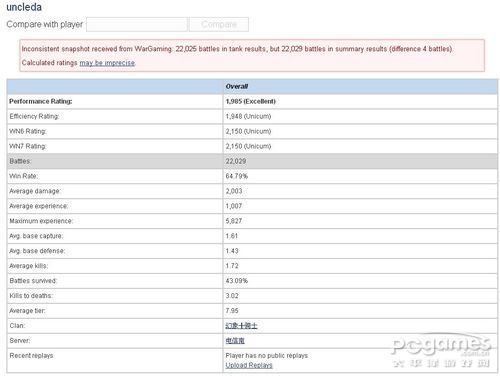500x376 pixels.
Task: Click the 'Average tier:' label
Action: [27, 311]
